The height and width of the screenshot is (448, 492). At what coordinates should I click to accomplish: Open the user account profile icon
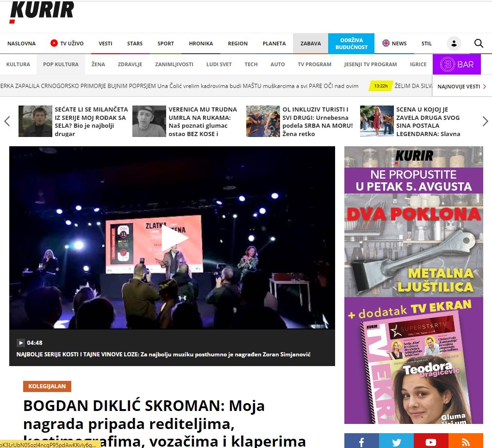coord(454,44)
